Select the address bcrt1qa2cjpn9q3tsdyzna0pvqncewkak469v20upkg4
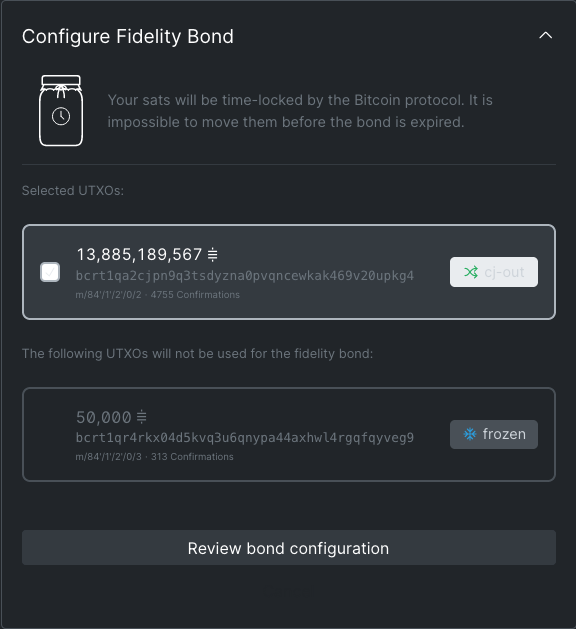Viewport: 576px width, 629px height. click(x=245, y=276)
